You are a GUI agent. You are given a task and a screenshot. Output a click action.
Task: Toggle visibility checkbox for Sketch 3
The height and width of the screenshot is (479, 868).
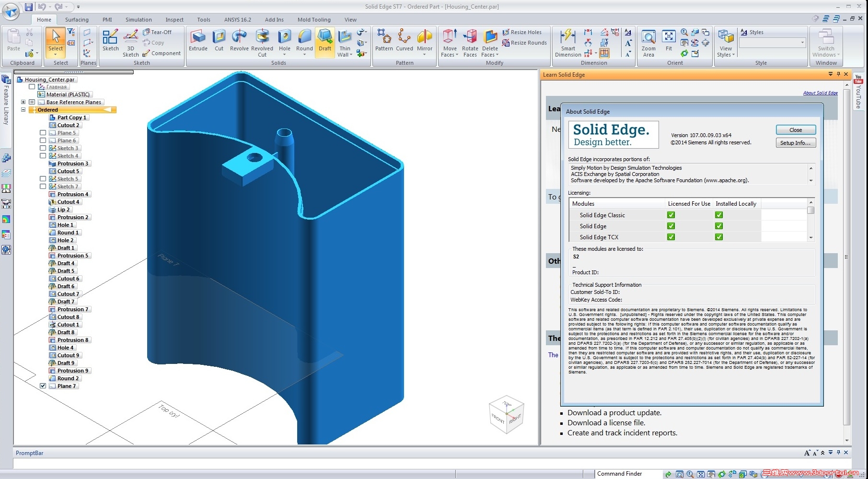point(43,148)
